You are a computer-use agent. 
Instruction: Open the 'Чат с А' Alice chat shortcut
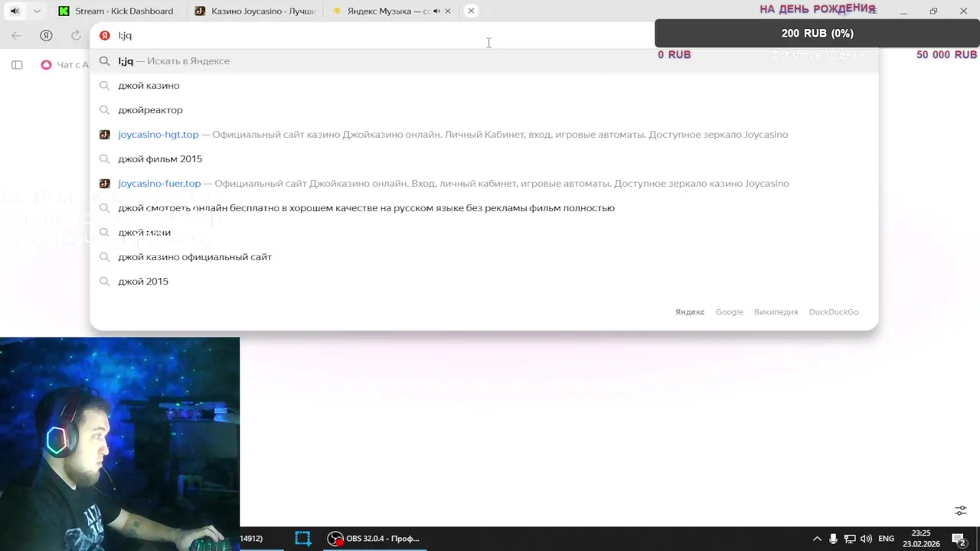(66, 65)
